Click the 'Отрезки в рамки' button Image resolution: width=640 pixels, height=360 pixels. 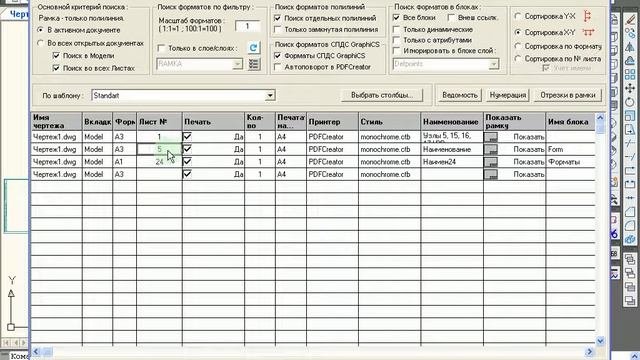click(x=568, y=95)
